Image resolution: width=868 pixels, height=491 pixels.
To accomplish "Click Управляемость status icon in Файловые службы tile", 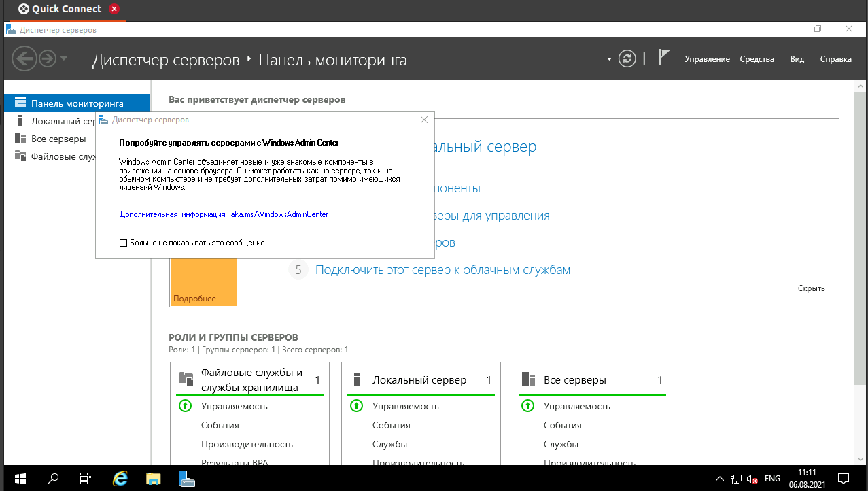I will coord(185,406).
